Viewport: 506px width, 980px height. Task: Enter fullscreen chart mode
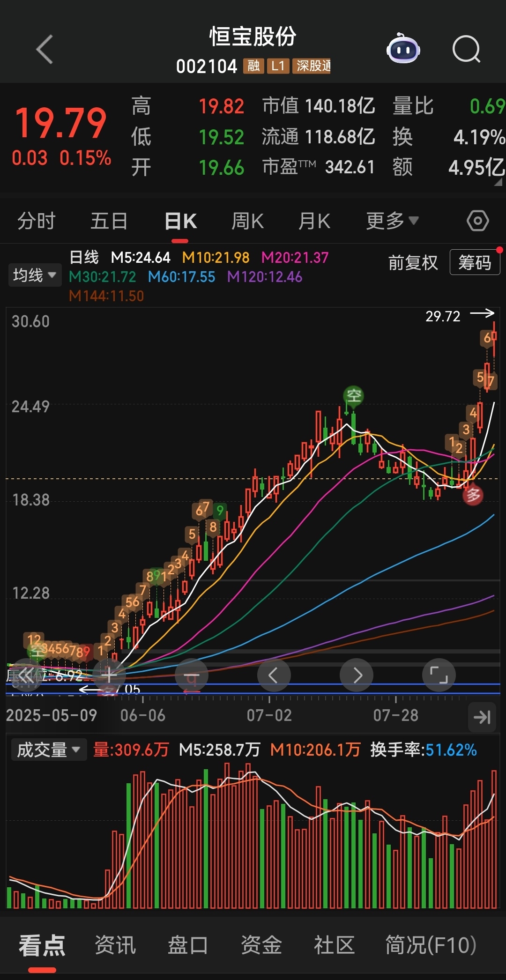click(x=439, y=675)
